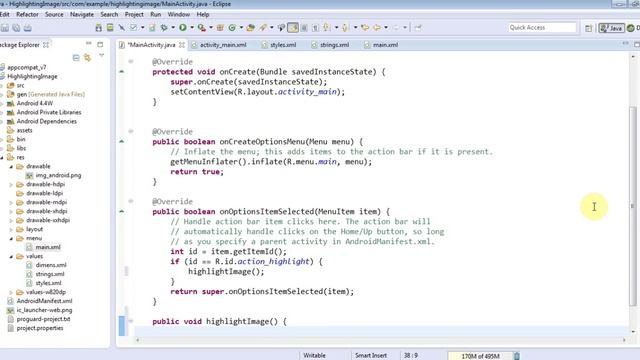Open the Project menu

pos(134,14)
